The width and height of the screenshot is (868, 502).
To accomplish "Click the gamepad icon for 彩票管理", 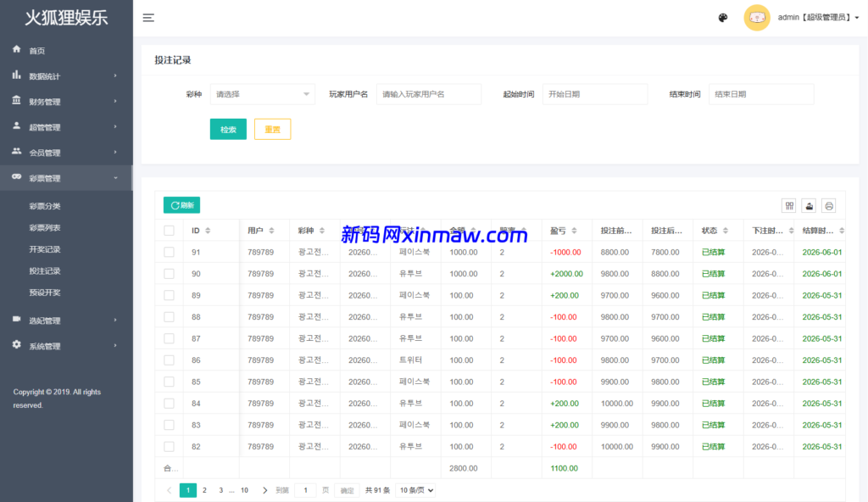I will tap(17, 176).
